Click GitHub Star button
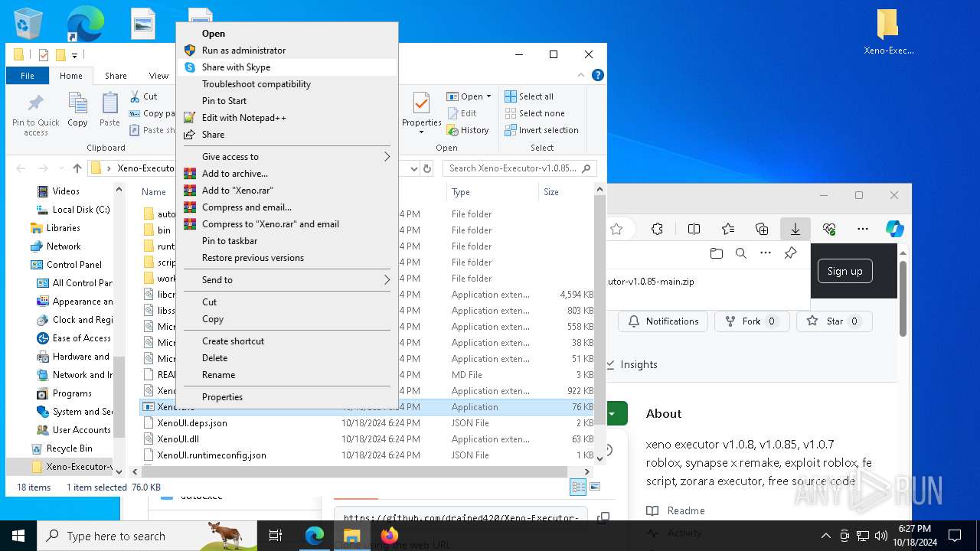Screen dimensions: 980x551 [835, 321]
